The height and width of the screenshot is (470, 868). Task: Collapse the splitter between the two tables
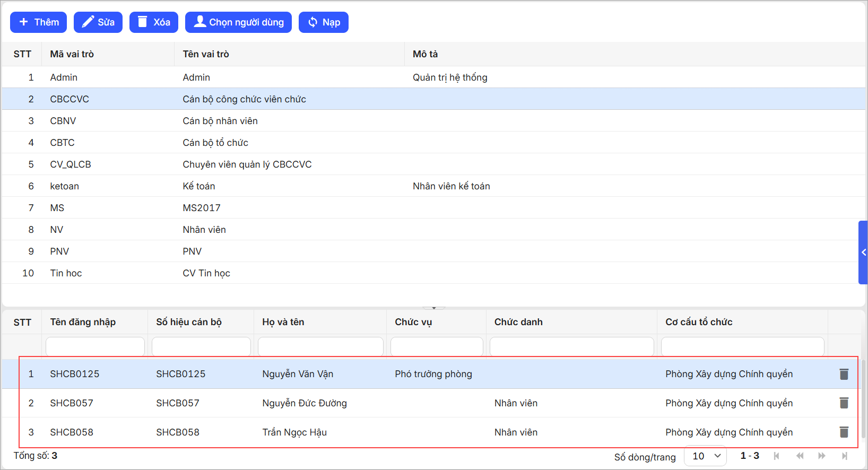pyautogui.click(x=433, y=308)
